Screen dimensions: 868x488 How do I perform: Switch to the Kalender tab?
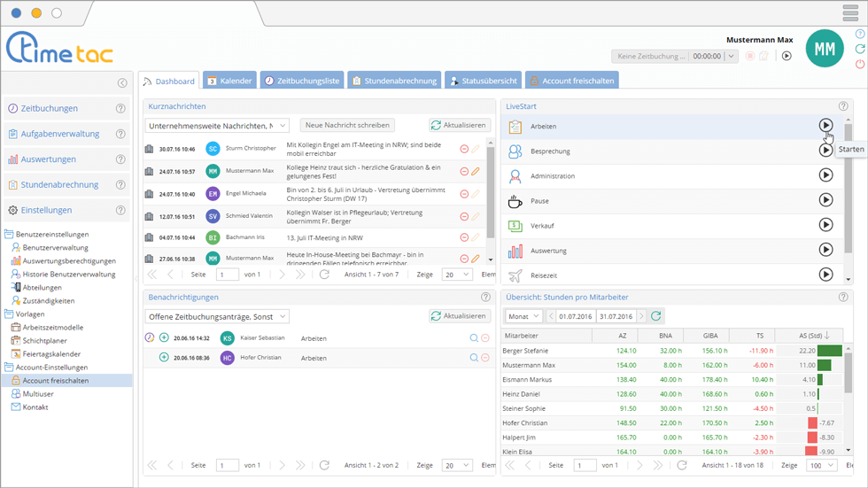[x=229, y=81]
